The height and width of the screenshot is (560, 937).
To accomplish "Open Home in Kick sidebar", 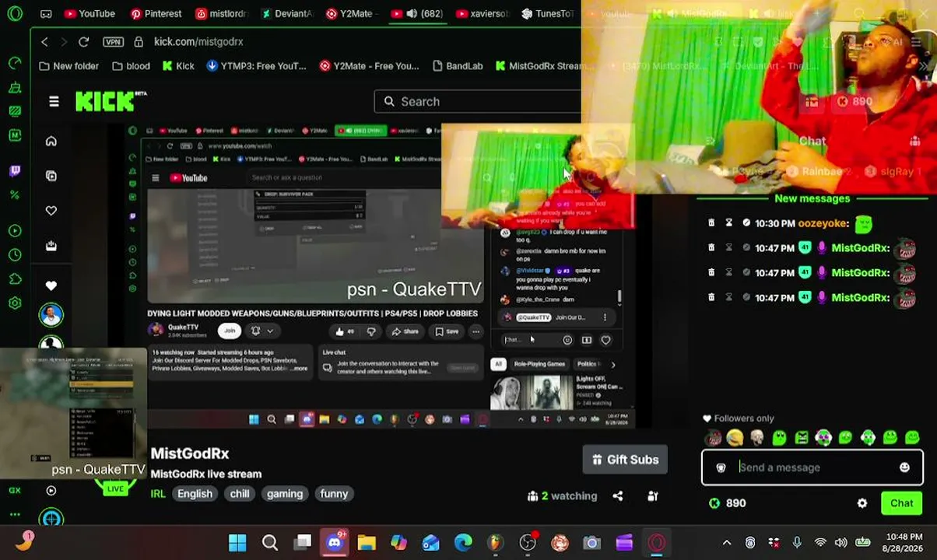I will (x=51, y=141).
